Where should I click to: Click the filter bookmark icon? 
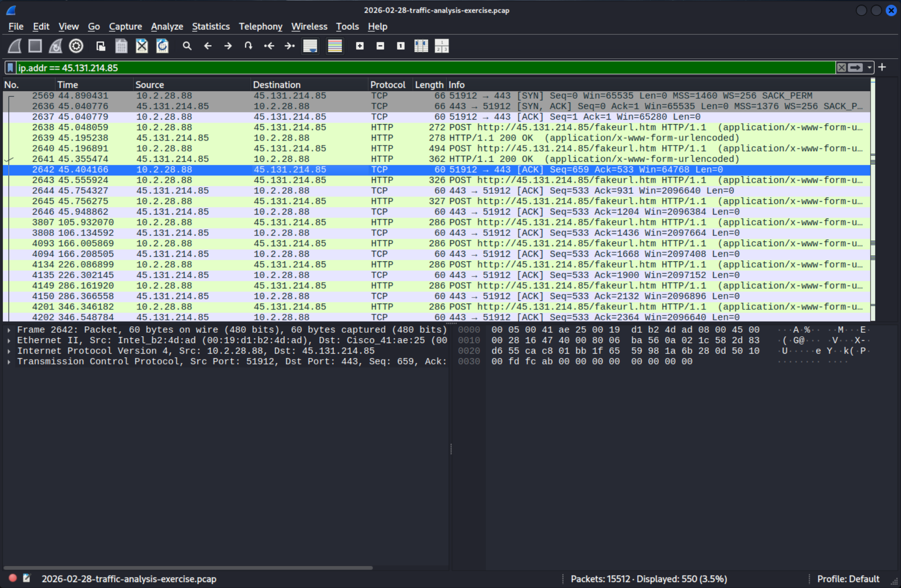coord(10,68)
